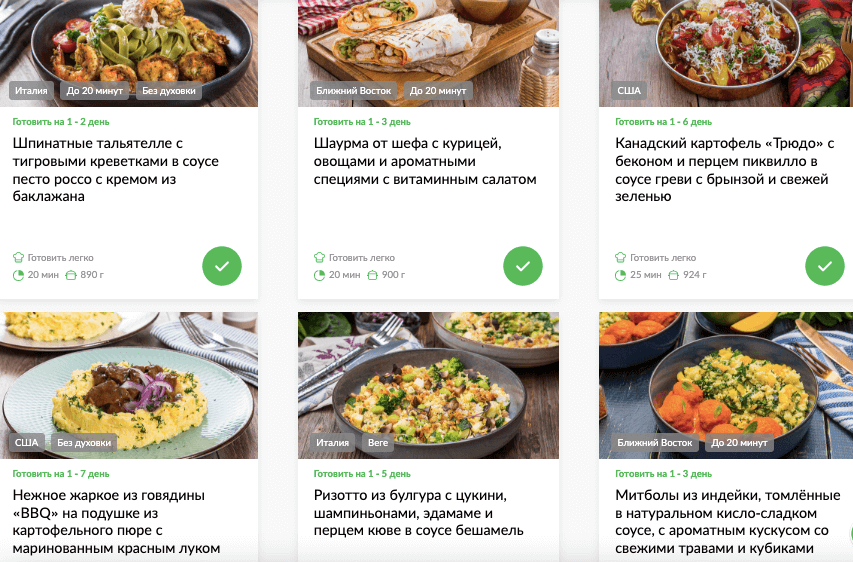This screenshot has height=562, width=853.
Task: Open the turkey meatballs with couscous photo
Action: pyautogui.click(x=726, y=385)
